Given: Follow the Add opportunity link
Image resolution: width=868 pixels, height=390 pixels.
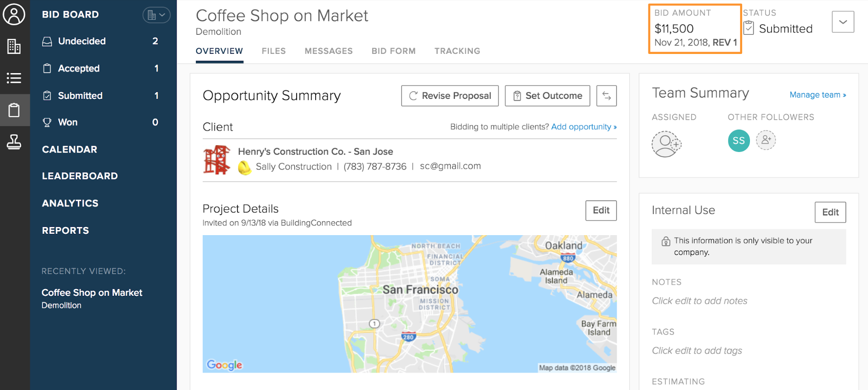Looking at the screenshot, I should pyautogui.click(x=584, y=127).
